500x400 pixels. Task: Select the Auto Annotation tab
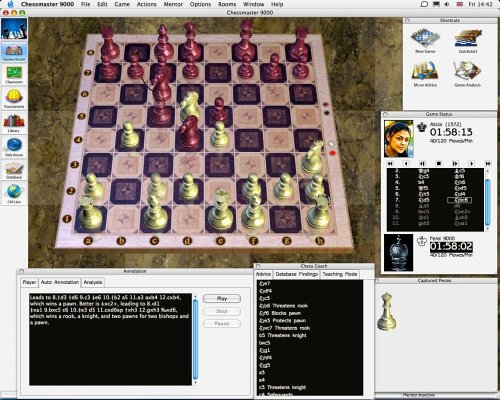tap(60, 282)
